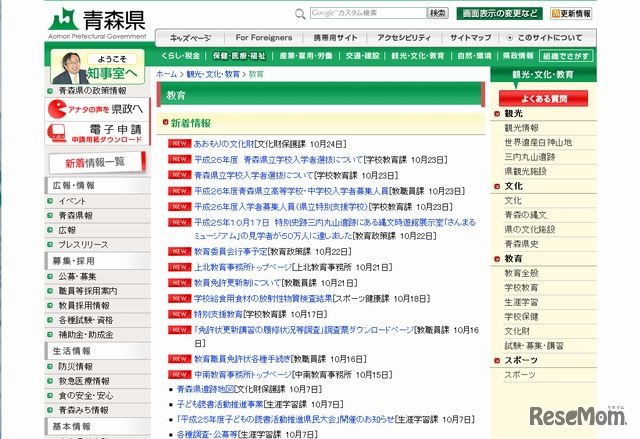
Task: Go to ホーム breadcrumb link
Action: click(167, 74)
